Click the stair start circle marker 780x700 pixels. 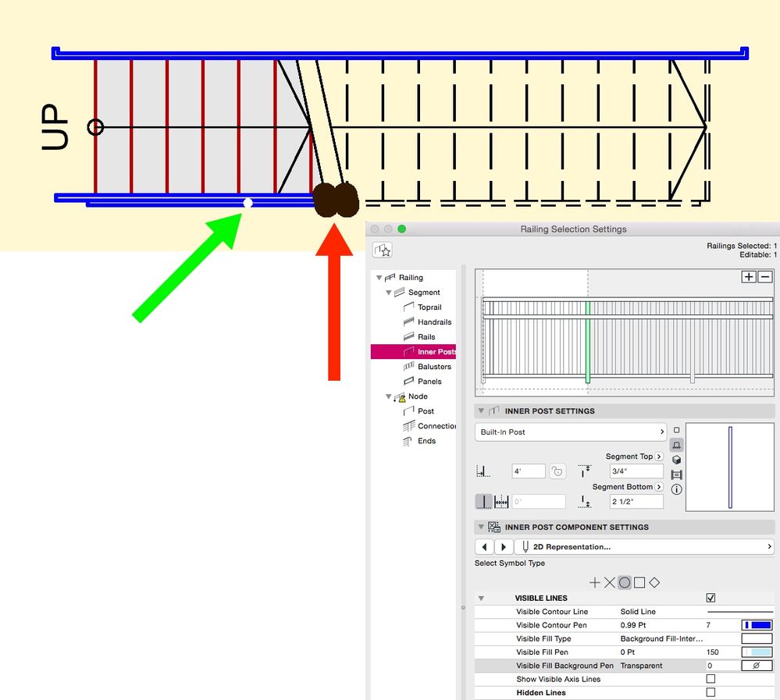point(95,127)
